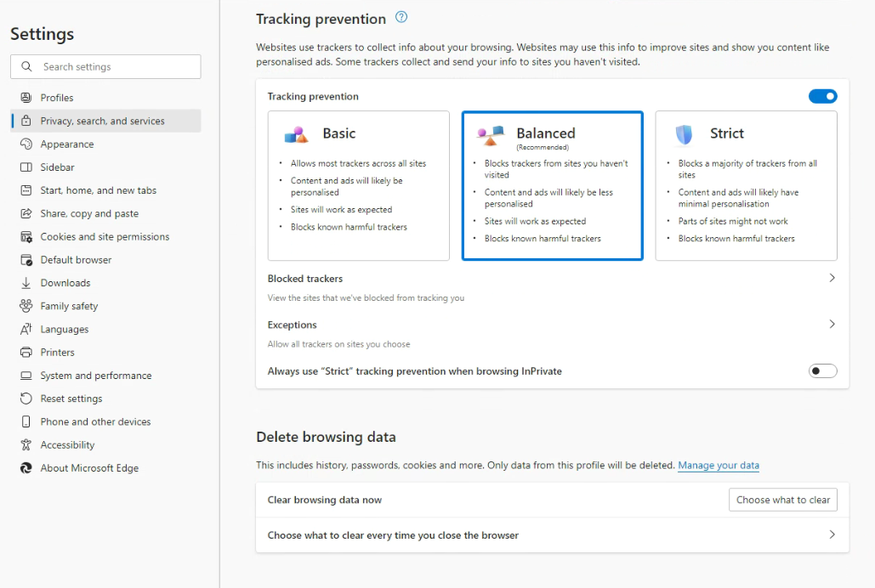
Task: Open the Manage your data link
Action: pyautogui.click(x=719, y=466)
